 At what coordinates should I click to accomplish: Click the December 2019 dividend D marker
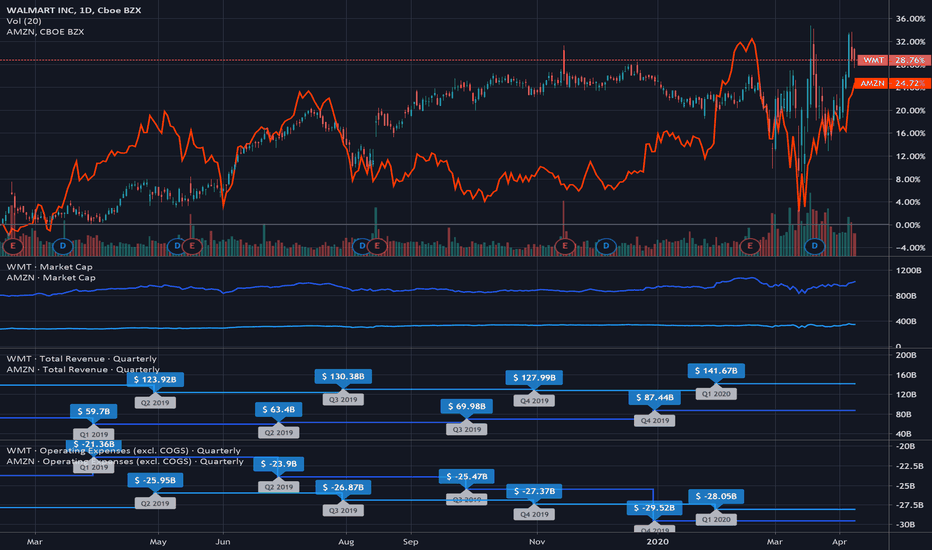pos(606,246)
